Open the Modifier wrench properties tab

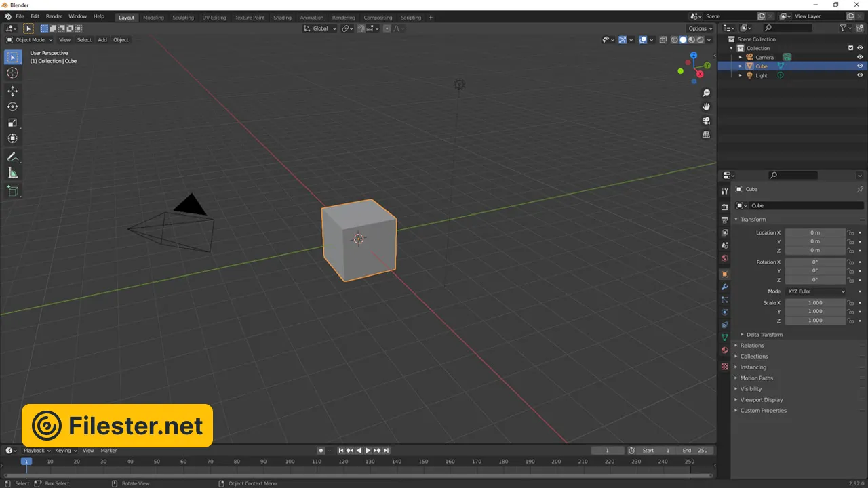pos(724,287)
